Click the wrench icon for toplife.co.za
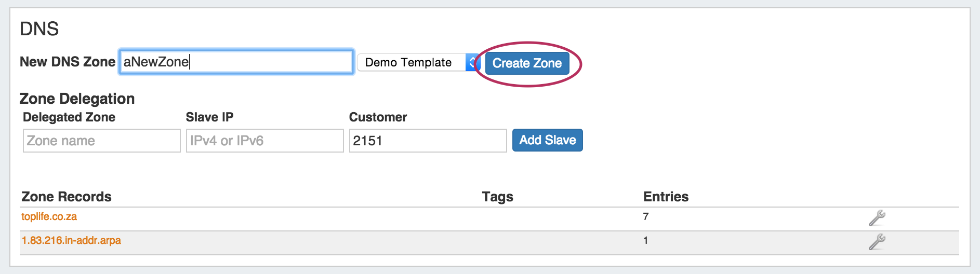980x274 pixels. [x=877, y=218]
